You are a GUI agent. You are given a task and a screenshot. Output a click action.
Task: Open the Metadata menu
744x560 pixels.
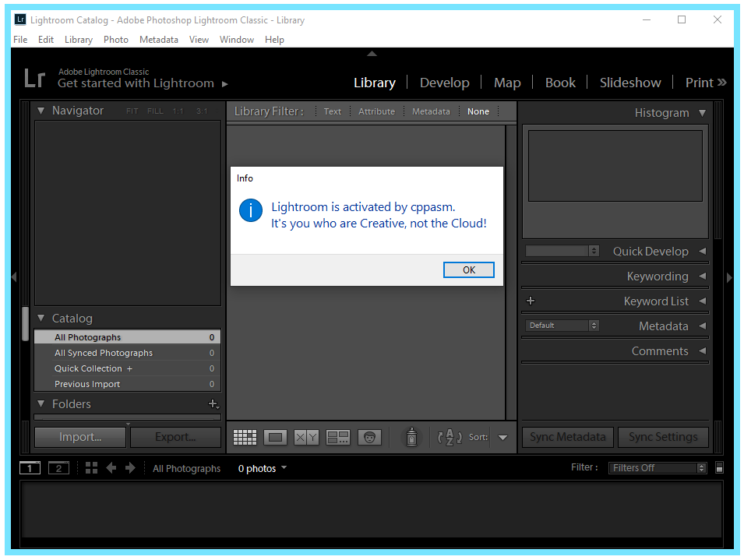(158, 40)
